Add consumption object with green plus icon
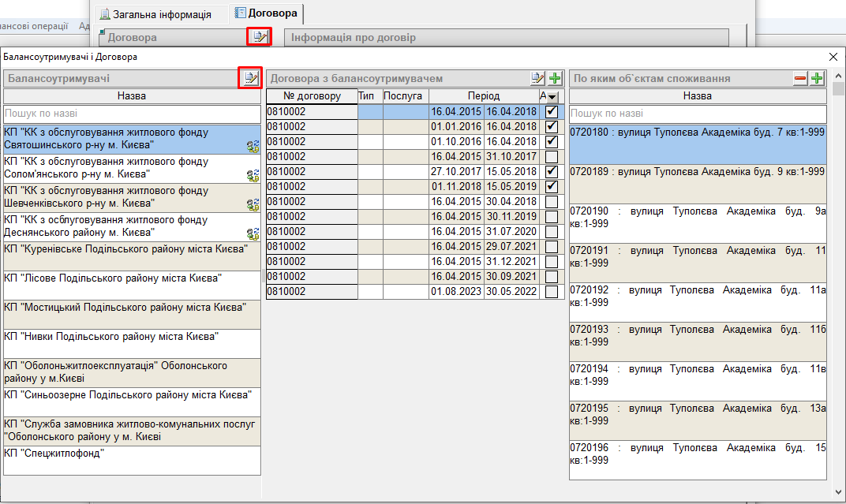This screenshot has width=846, height=504. pos(817,78)
